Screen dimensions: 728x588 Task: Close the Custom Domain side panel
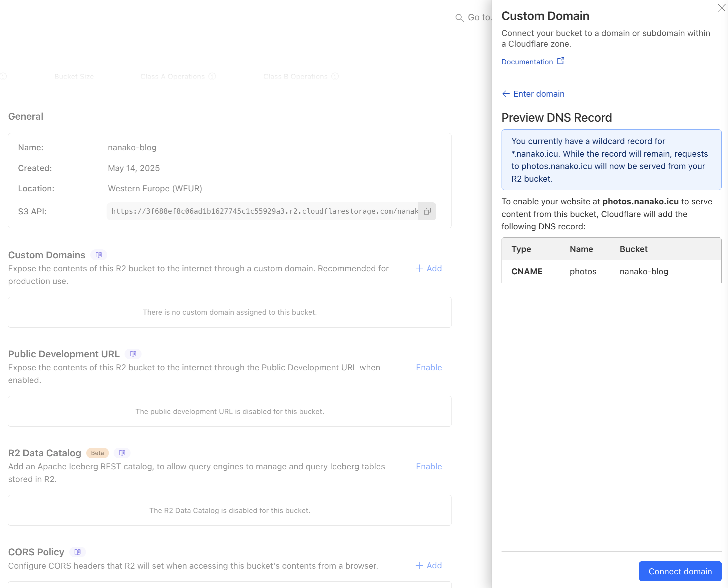[721, 8]
